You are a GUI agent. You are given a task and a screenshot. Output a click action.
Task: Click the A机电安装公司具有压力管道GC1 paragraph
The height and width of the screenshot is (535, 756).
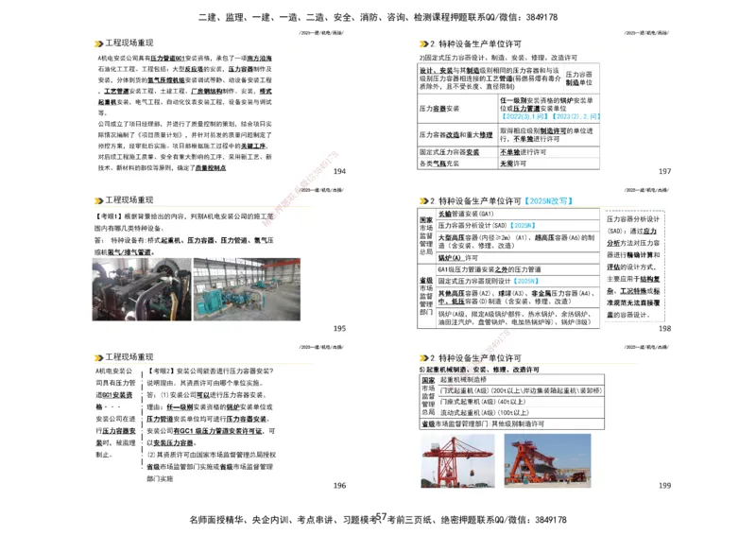click(185, 85)
